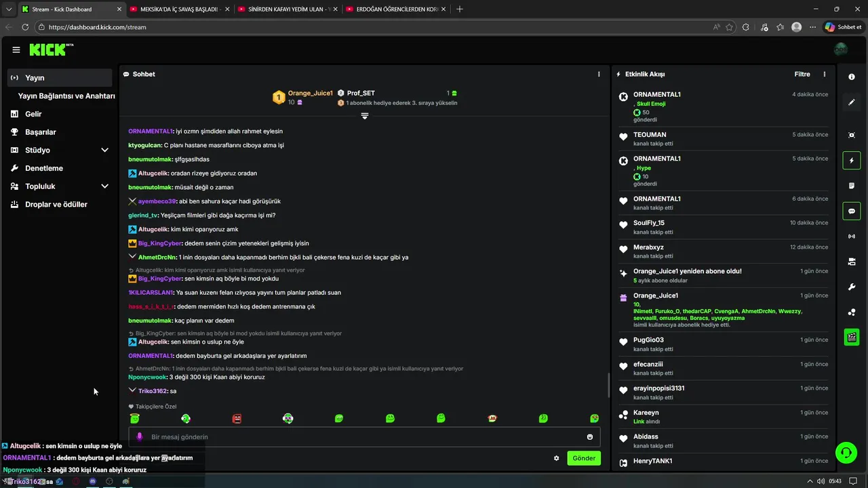Open Discord from the taskbar
Screen dimensions: 868x488
93,481
